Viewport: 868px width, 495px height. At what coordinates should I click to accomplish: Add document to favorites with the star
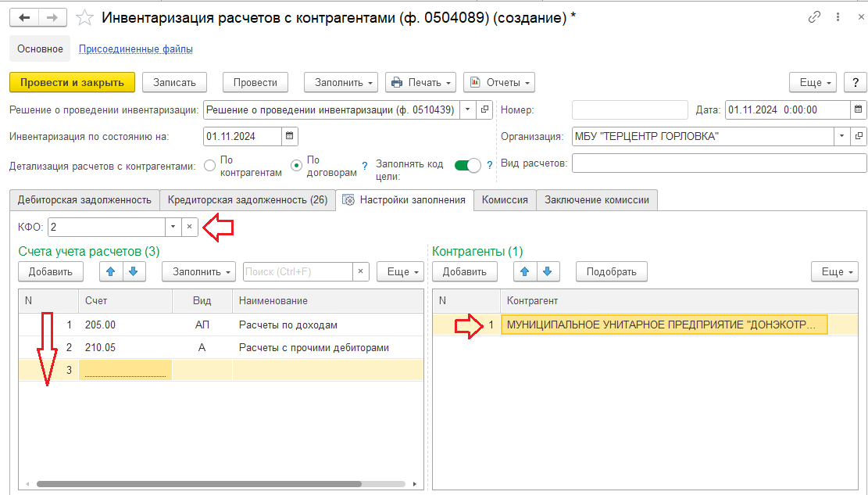(84, 18)
